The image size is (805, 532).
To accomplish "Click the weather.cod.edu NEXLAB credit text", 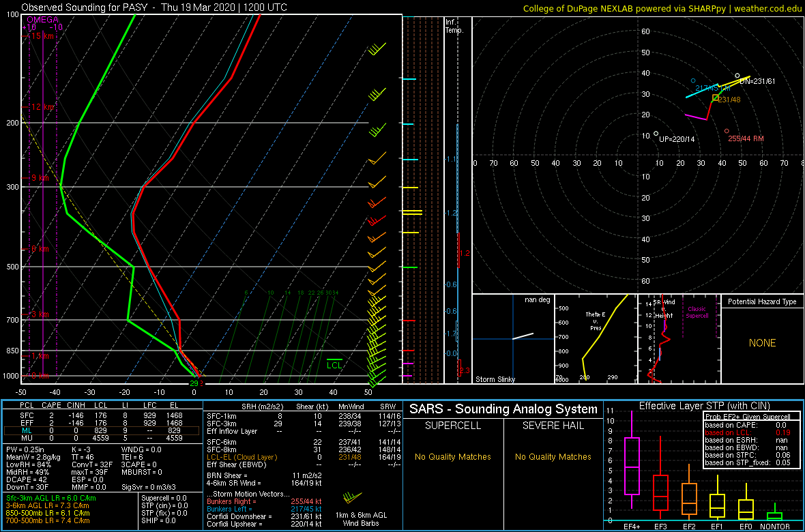I will 662,8.
